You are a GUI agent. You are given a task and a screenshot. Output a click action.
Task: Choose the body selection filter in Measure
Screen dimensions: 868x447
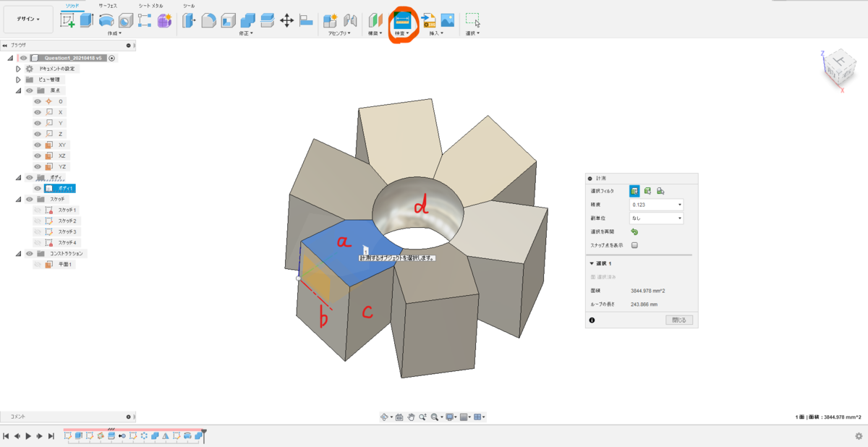tap(647, 191)
